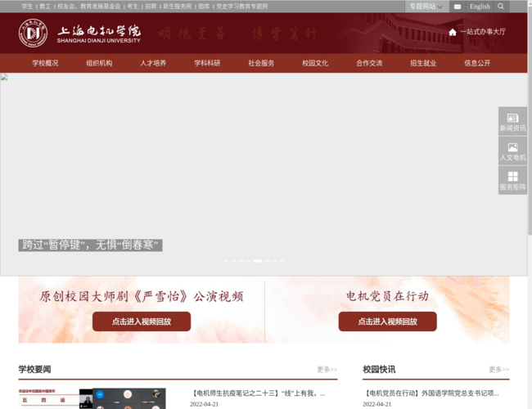Image resolution: width=532 pixels, height=409 pixels.
Task: Click the search magnifier icon
Action: point(501,7)
